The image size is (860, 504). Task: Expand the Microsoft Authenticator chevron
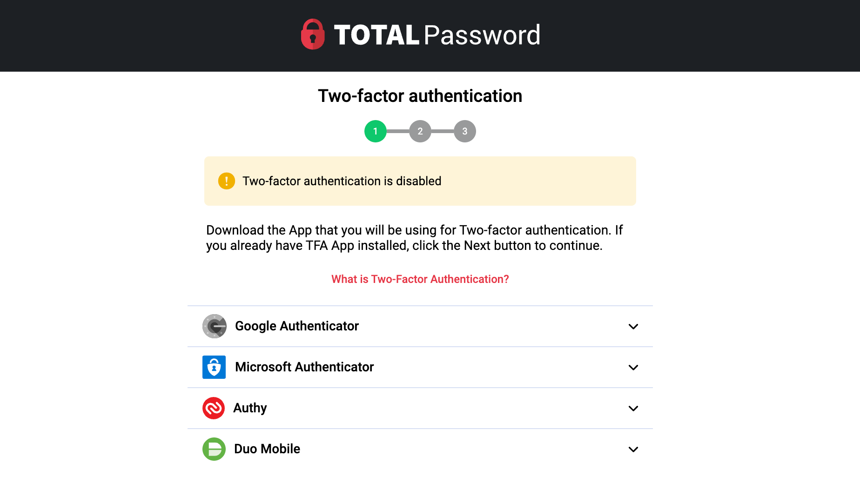(x=633, y=368)
